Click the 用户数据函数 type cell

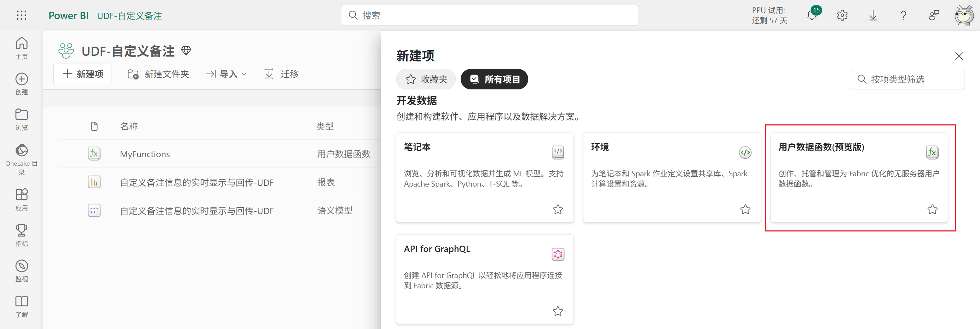pos(344,154)
